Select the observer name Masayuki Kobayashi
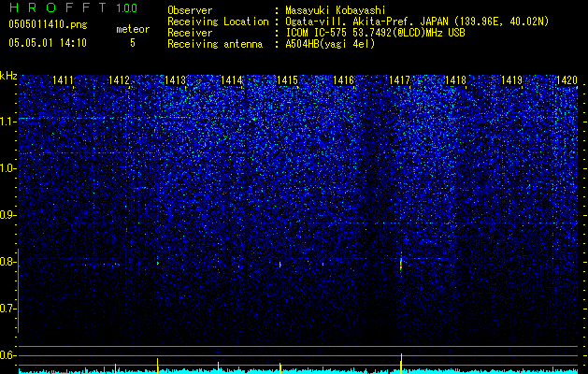The height and width of the screenshot is (374, 588). click(x=336, y=10)
